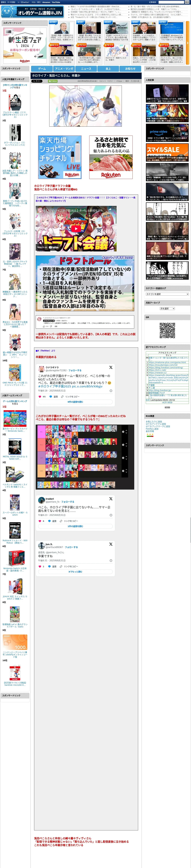Open the 炎上 navigation tab
Image resolution: width=191 pixels, height=868 pixels.
tap(108, 69)
